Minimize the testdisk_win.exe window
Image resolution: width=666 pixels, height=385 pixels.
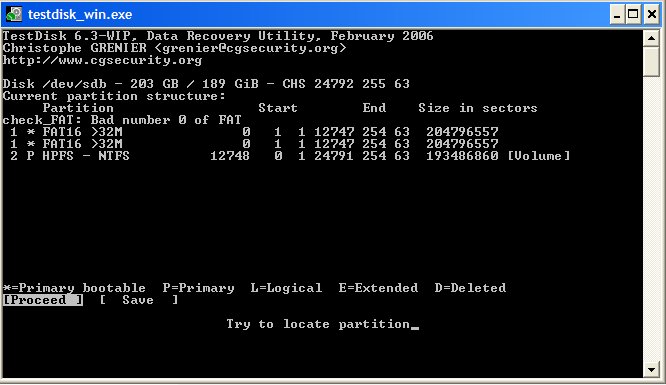click(617, 14)
